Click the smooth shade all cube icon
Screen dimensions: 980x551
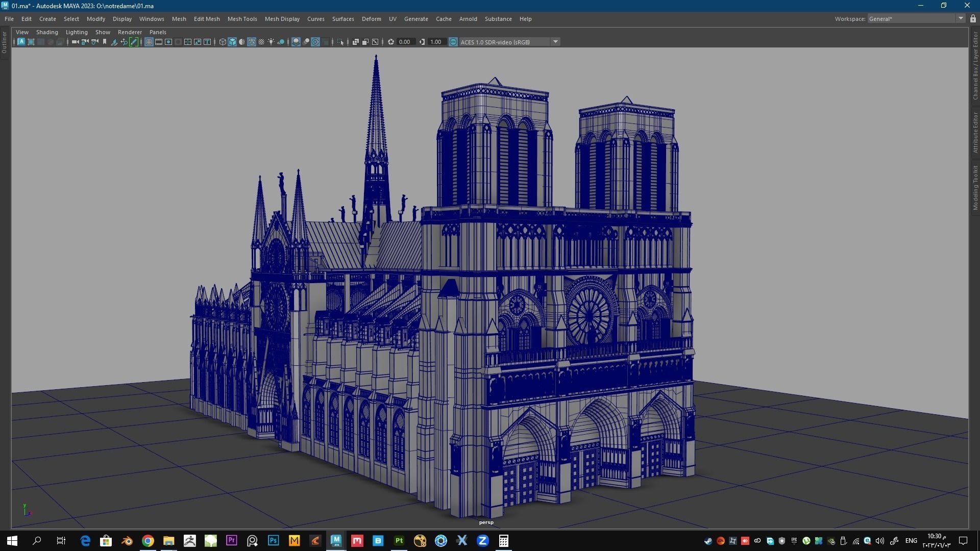tap(232, 42)
